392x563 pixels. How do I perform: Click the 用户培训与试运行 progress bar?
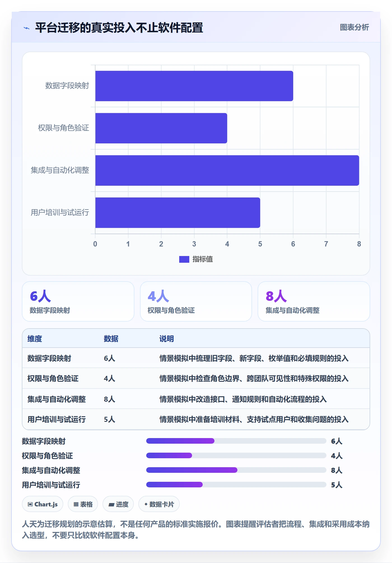[236, 485]
